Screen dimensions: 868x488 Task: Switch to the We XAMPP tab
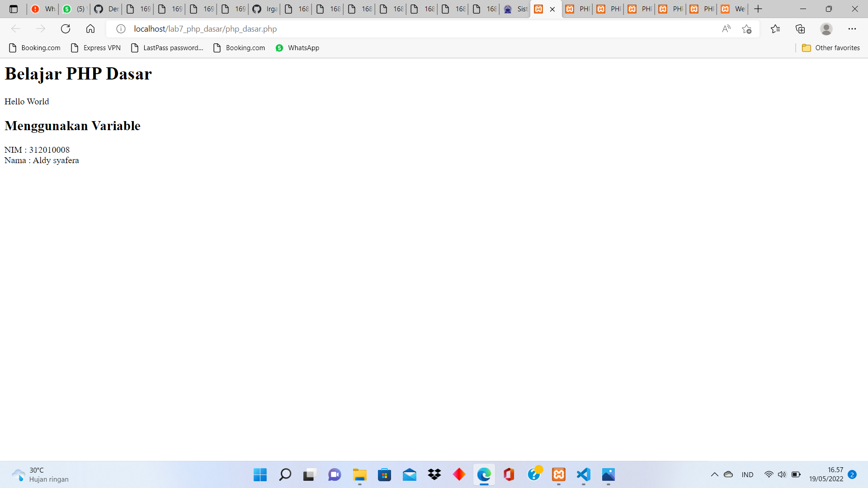733,9
